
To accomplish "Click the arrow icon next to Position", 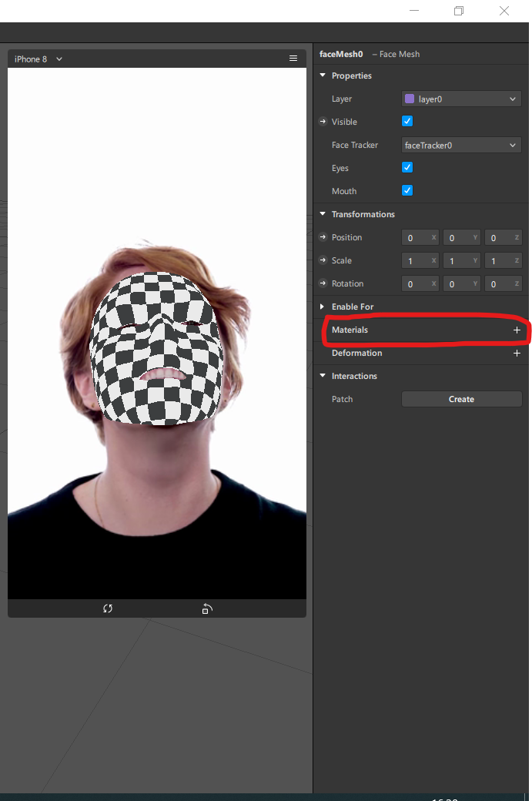I will (323, 237).
